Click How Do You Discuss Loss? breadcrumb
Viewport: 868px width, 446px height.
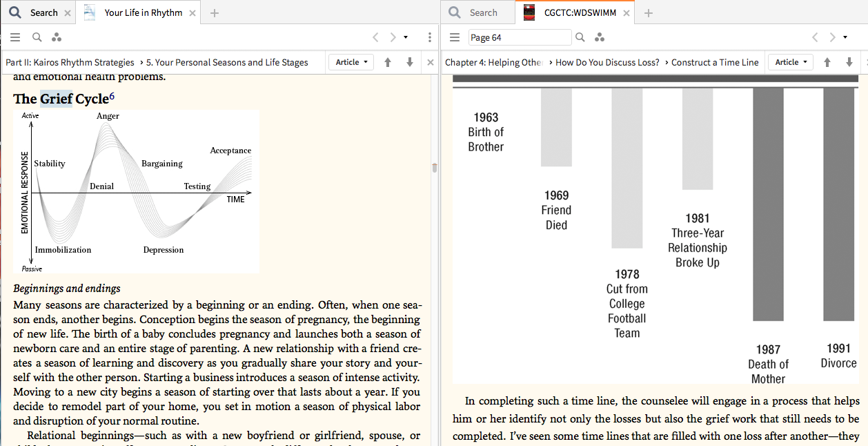(607, 62)
